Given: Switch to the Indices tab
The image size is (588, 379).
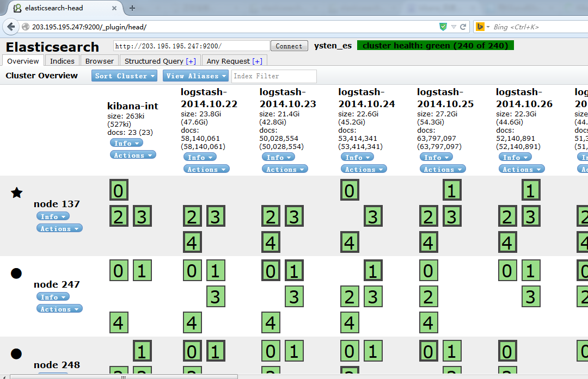Looking at the screenshot, I should pos(62,61).
